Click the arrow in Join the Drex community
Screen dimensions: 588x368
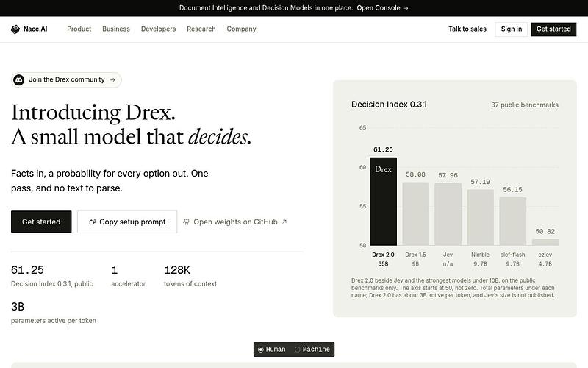pos(112,79)
